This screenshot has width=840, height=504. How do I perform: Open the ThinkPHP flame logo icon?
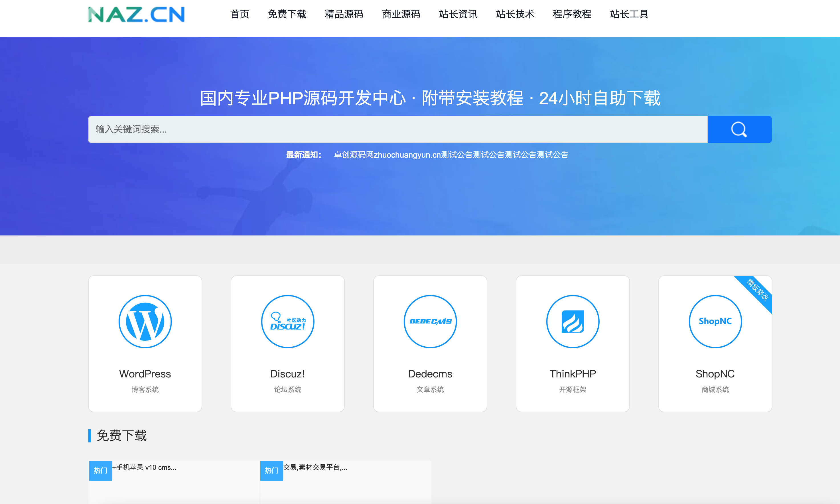(x=573, y=321)
